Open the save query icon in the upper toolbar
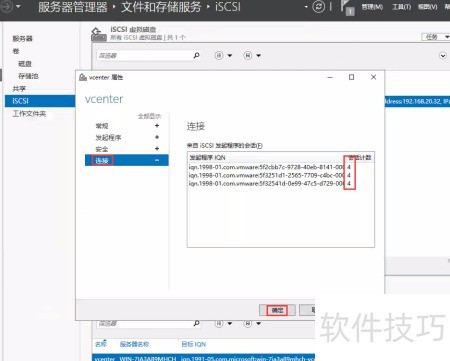Viewport: 450px width, 361px height. coord(252,55)
